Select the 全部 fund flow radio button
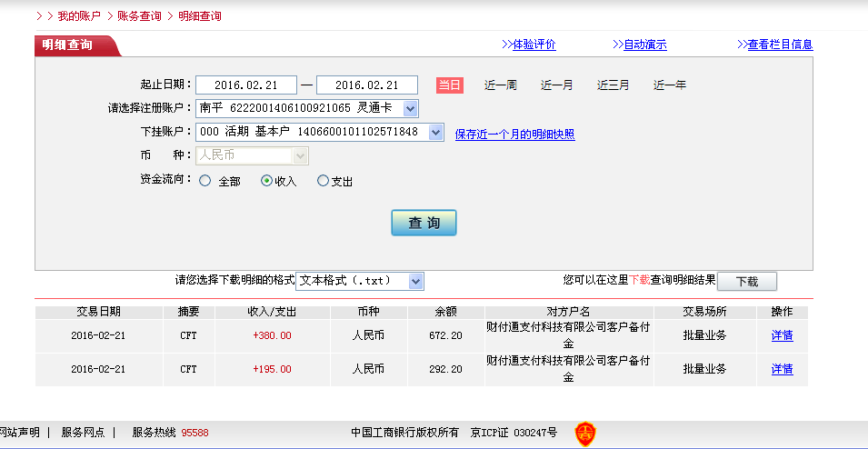The height and width of the screenshot is (449, 868). 205,181
